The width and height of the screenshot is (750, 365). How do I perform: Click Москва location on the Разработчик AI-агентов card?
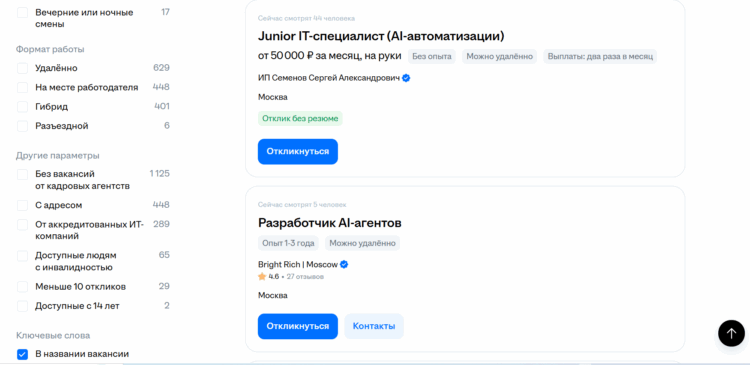(273, 296)
